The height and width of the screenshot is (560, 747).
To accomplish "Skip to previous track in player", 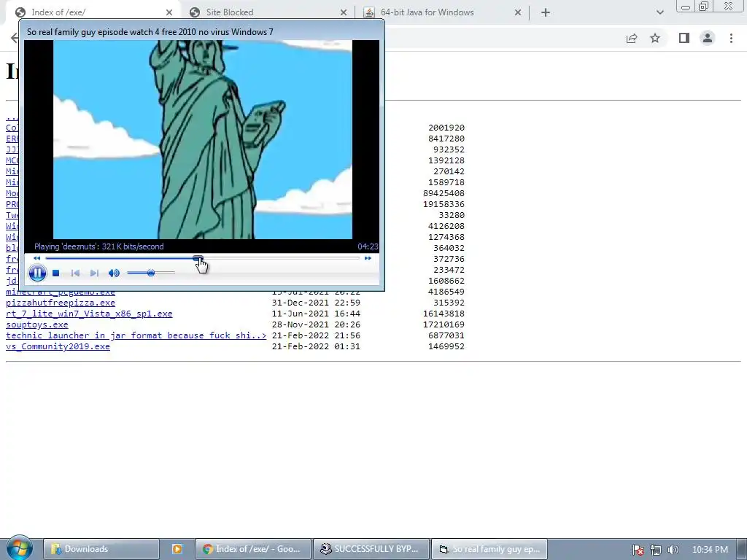I will tap(75, 273).
